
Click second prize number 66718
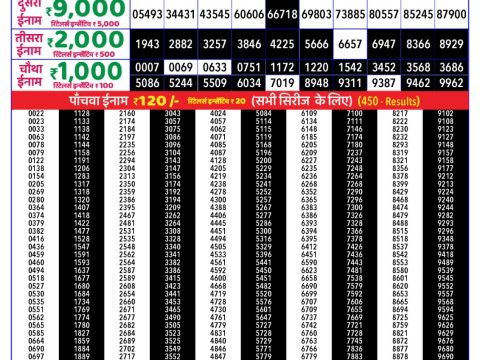282,14
